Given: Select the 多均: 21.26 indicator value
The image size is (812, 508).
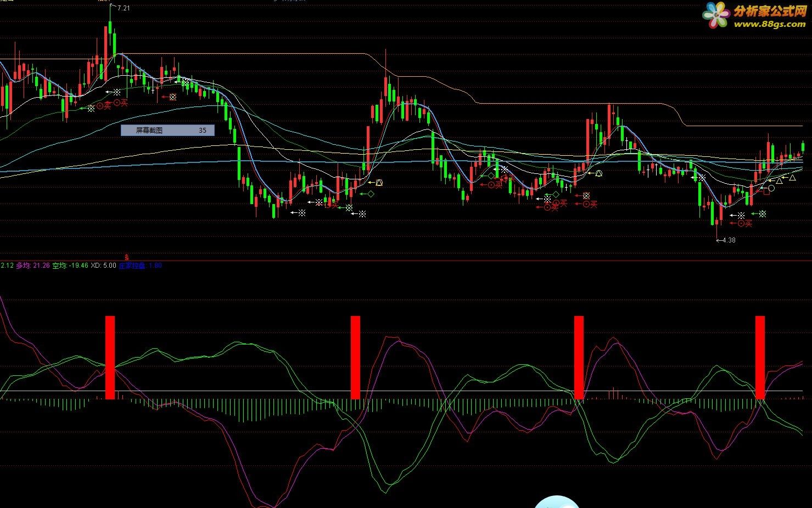Looking at the screenshot, I should (33, 266).
